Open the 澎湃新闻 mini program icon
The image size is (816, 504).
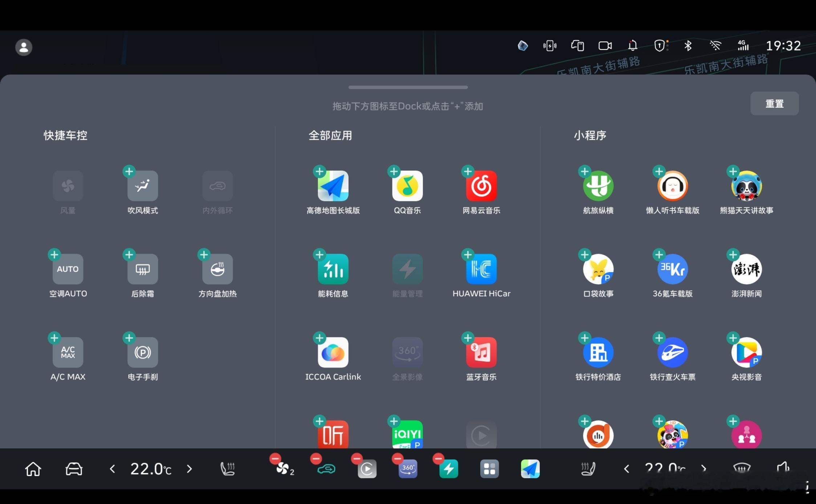[746, 269]
